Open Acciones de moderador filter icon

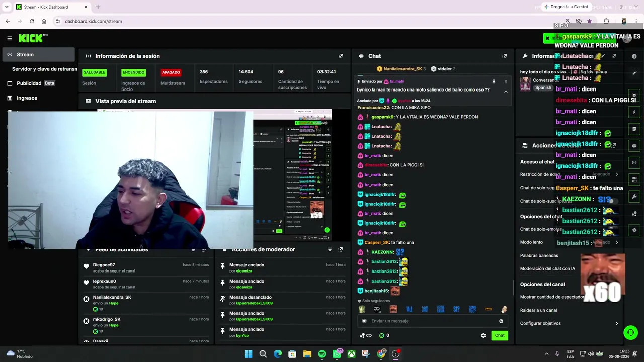tap(330, 249)
